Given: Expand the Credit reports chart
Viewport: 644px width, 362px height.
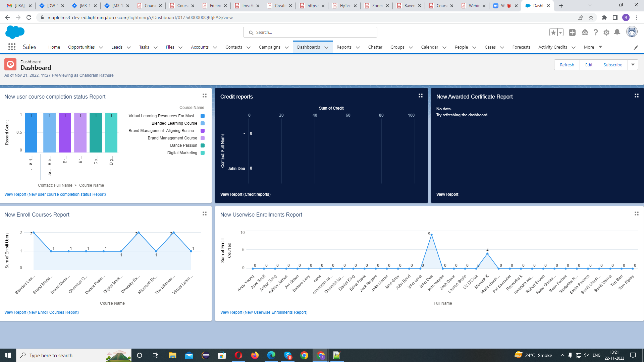Looking at the screenshot, I should click(421, 96).
